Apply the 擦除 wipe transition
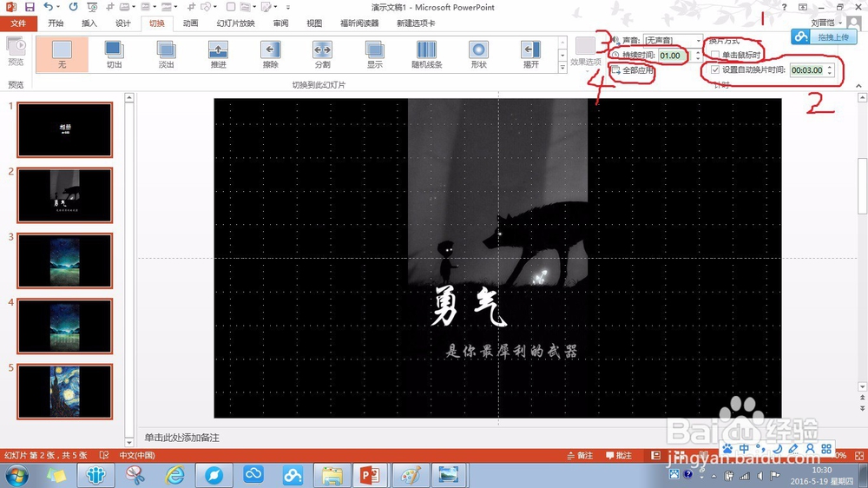The width and height of the screenshot is (868, 488). [x=270, y=55]
